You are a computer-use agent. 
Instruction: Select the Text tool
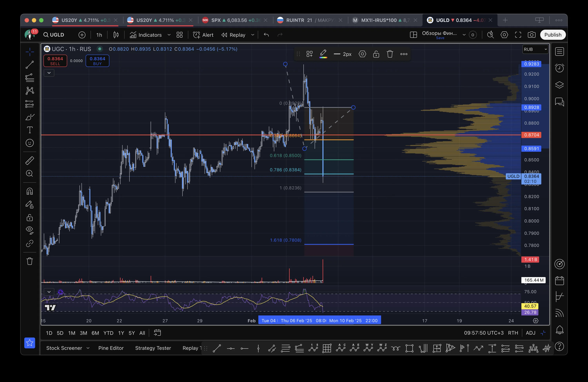[30, 130]
